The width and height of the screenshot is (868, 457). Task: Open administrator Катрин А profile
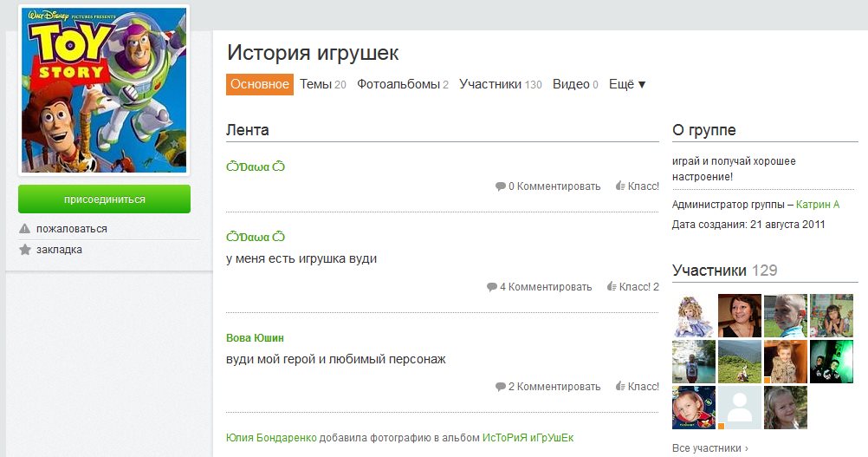[818, 205]
